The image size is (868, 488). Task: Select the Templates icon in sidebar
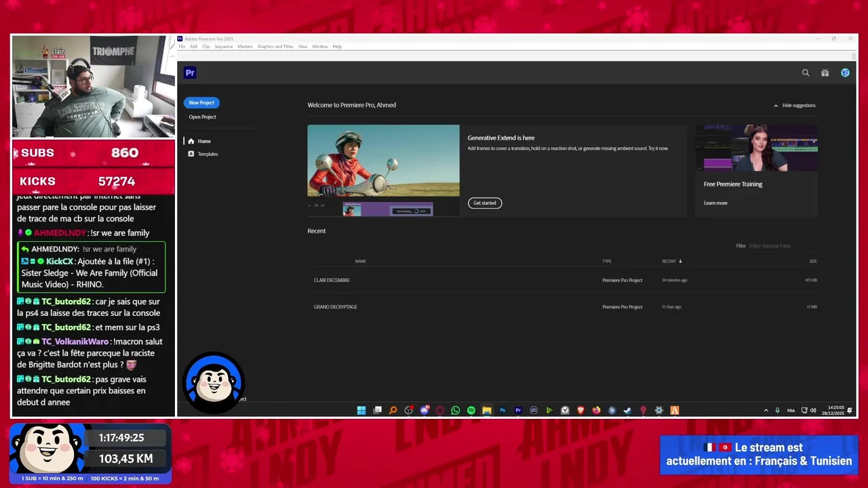click(x=191, y=154)
